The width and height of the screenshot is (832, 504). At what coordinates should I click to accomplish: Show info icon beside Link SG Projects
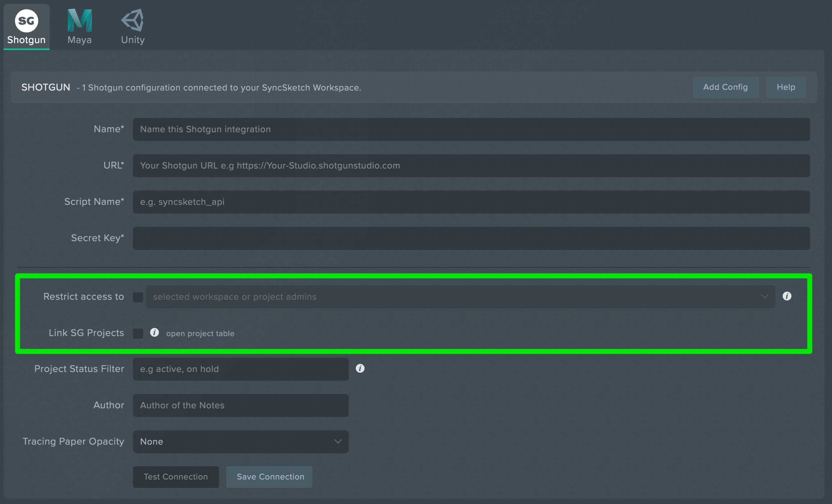point(155,333)
